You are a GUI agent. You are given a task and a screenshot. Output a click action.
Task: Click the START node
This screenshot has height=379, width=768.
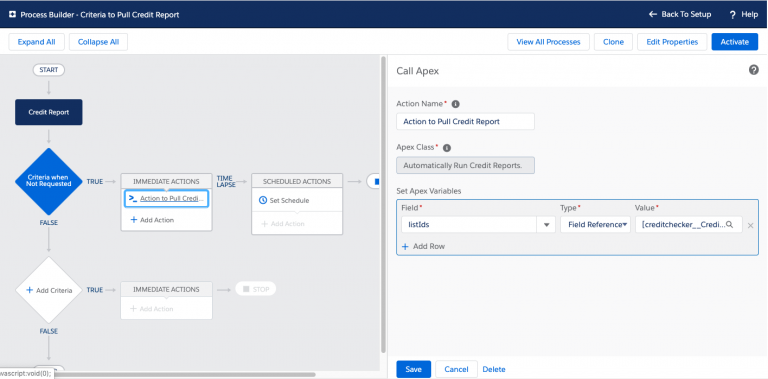pos(48,70)
